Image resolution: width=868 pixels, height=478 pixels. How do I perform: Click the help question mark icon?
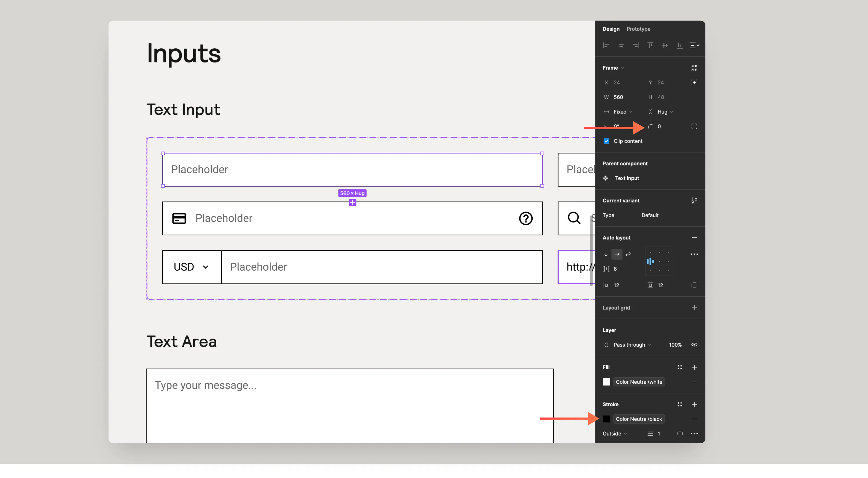526,218
